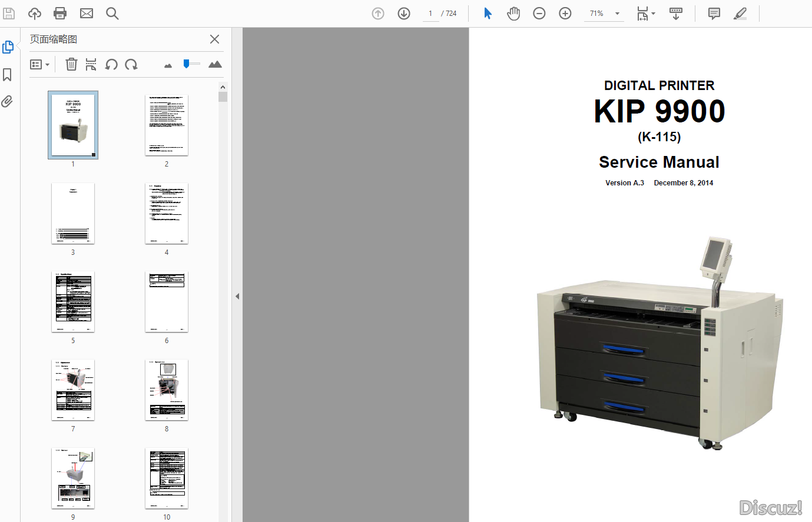The width and height of the screenshot is (812, 522).
Task: Close the page thumbnails panel
Action: point(214,39)
